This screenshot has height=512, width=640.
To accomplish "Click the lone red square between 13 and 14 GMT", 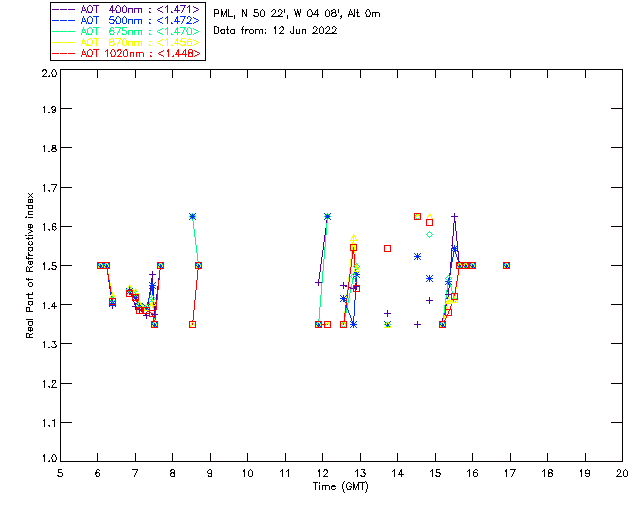I will coord(387,248).
